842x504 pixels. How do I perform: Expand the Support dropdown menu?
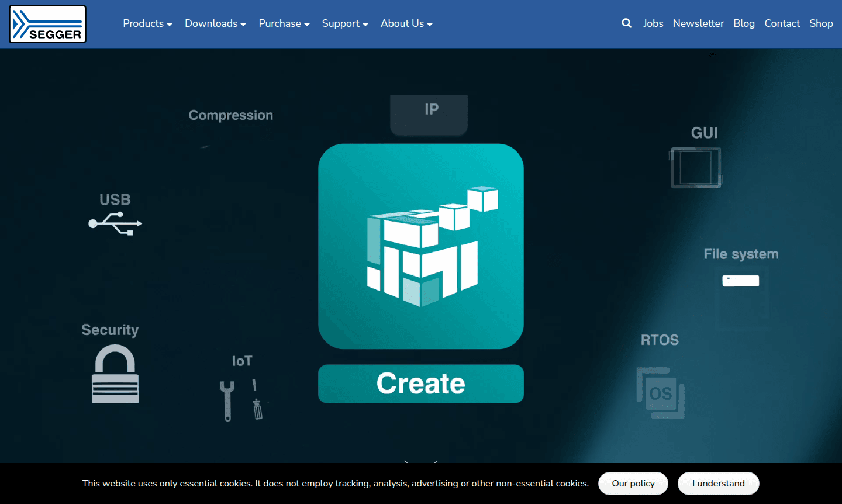345,23
